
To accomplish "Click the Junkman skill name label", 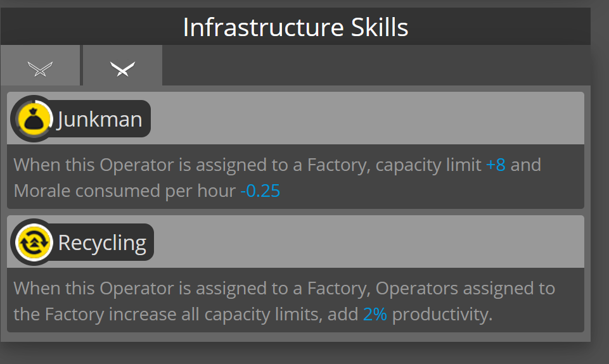I will [x=99, y=119].
